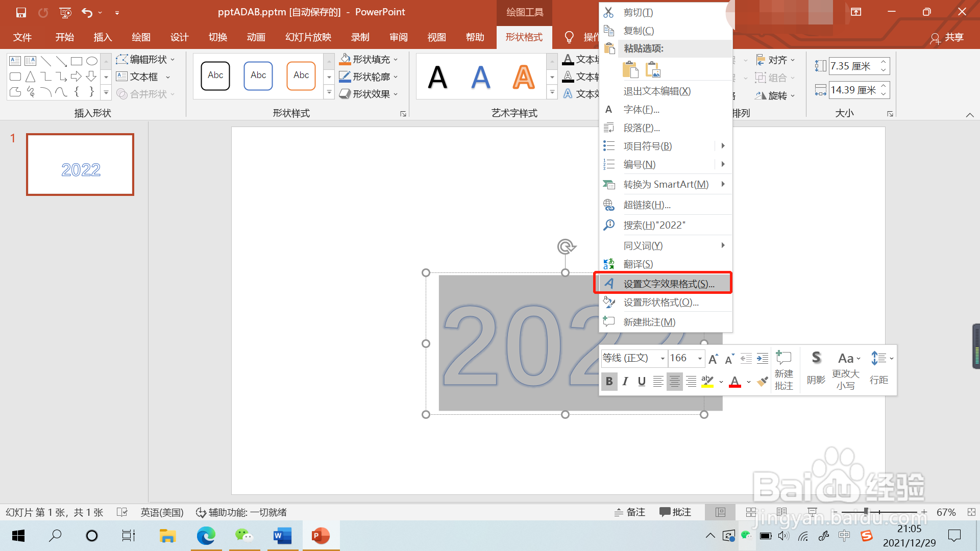
Task: Expand the 形状填充 dropdown
Action: tap(396, 60)
